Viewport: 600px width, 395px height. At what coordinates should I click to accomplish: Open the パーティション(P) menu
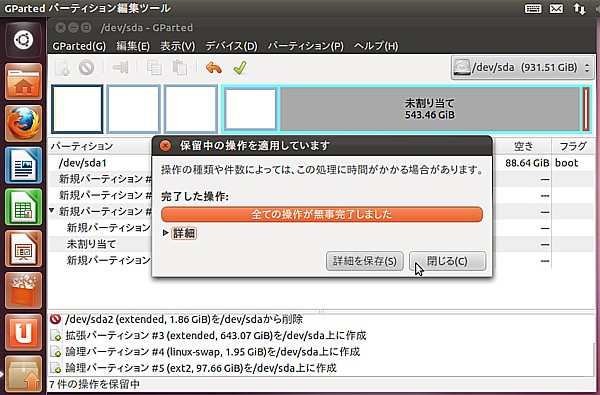tap(305, 46)
